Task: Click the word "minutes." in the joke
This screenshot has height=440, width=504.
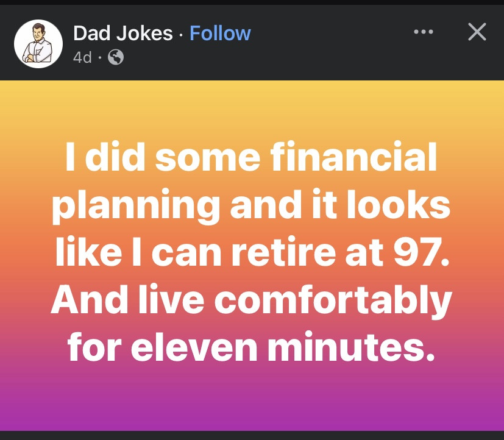Action: tap(351, 347)
